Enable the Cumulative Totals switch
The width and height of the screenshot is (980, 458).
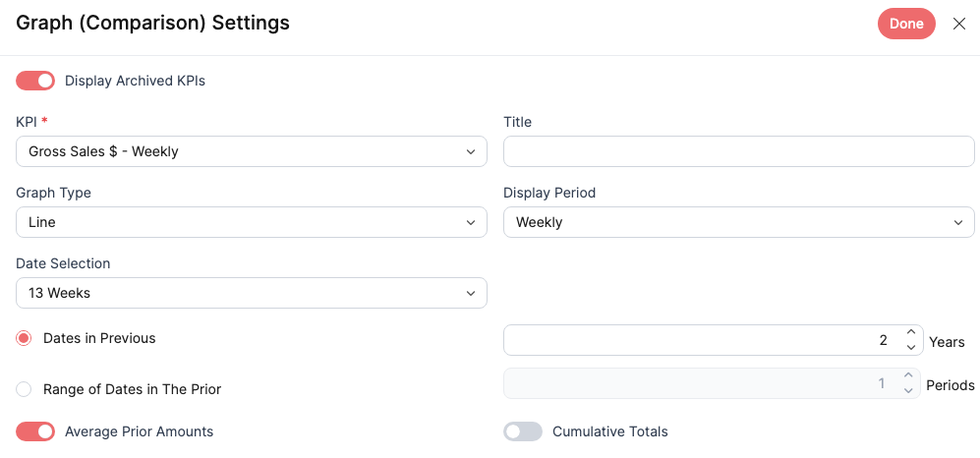click(523, 431)
